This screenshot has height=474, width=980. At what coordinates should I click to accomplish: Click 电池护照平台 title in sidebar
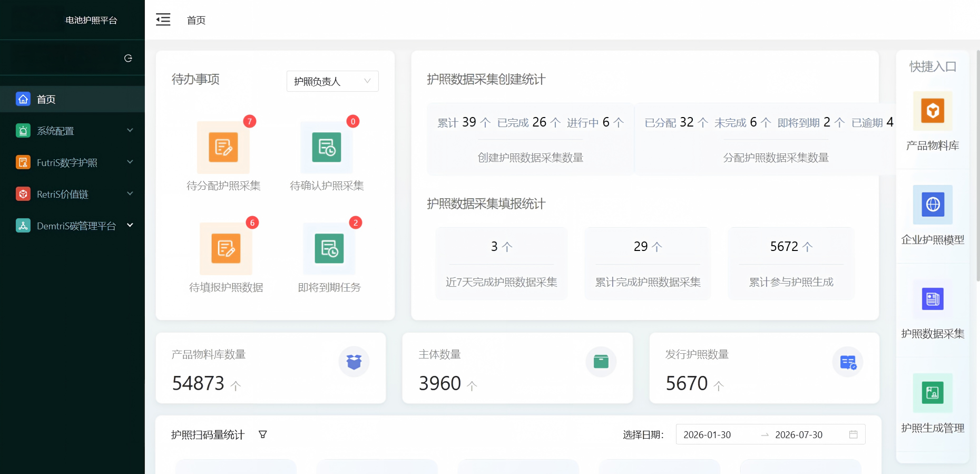tap(91, 20)
